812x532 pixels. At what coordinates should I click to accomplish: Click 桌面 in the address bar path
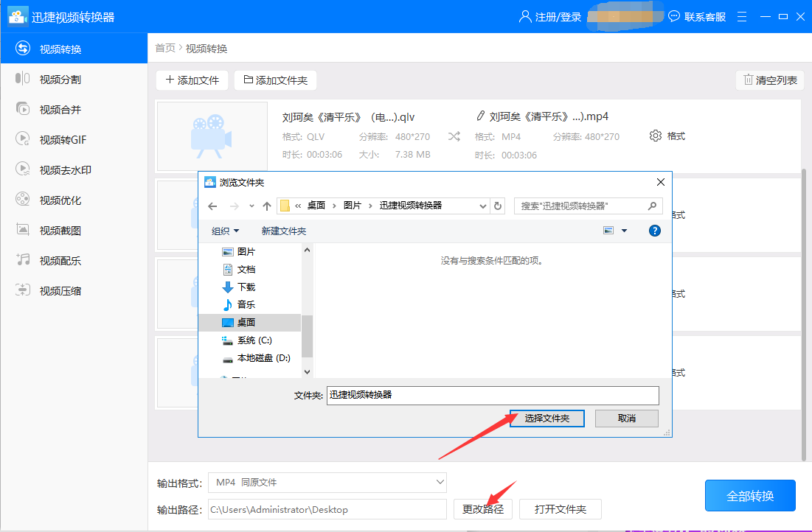(316, 206)
